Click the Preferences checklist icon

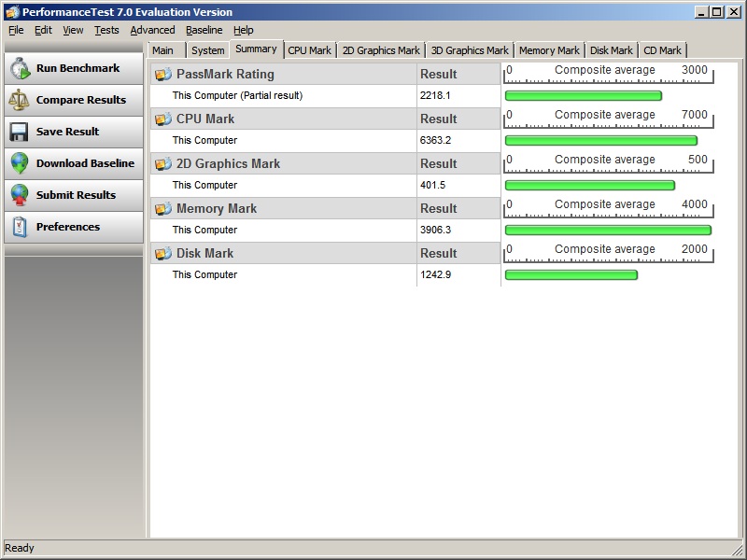(20, 227)
